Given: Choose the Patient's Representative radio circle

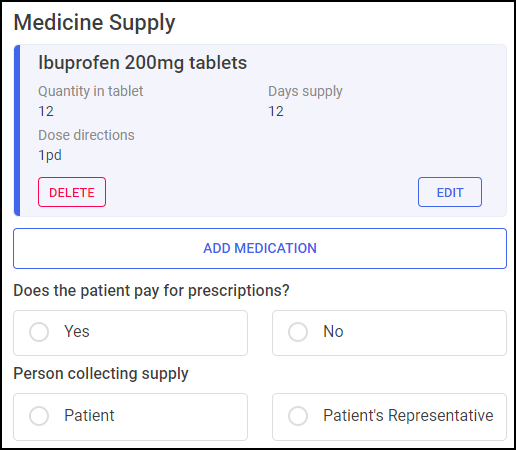Looking at the screenshot, I should pos(298,416).
